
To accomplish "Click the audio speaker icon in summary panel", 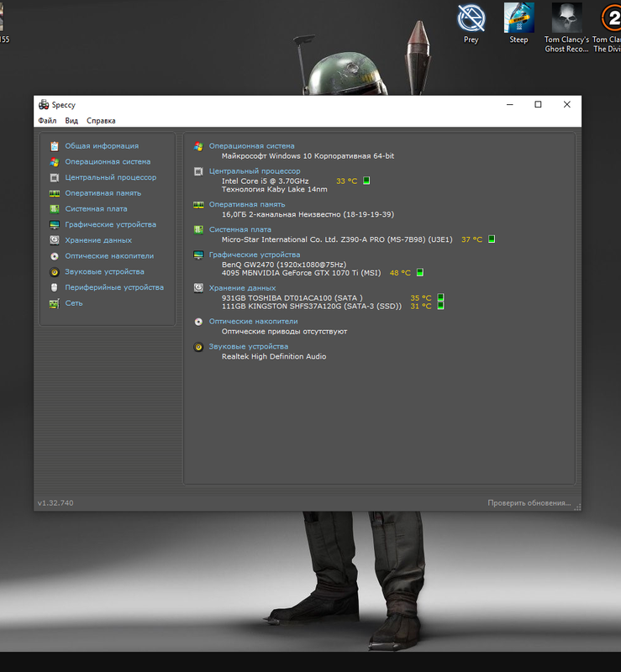I will pyautogui.click(x=198, y=347).
